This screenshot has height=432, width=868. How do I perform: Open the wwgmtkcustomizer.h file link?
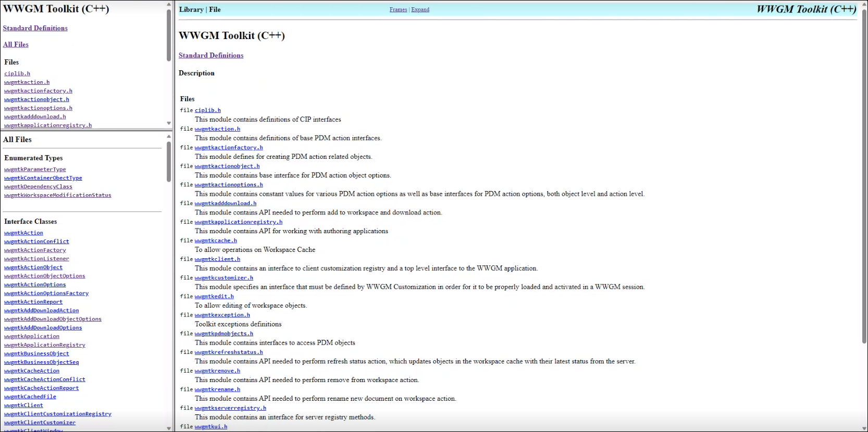[224, 278]
